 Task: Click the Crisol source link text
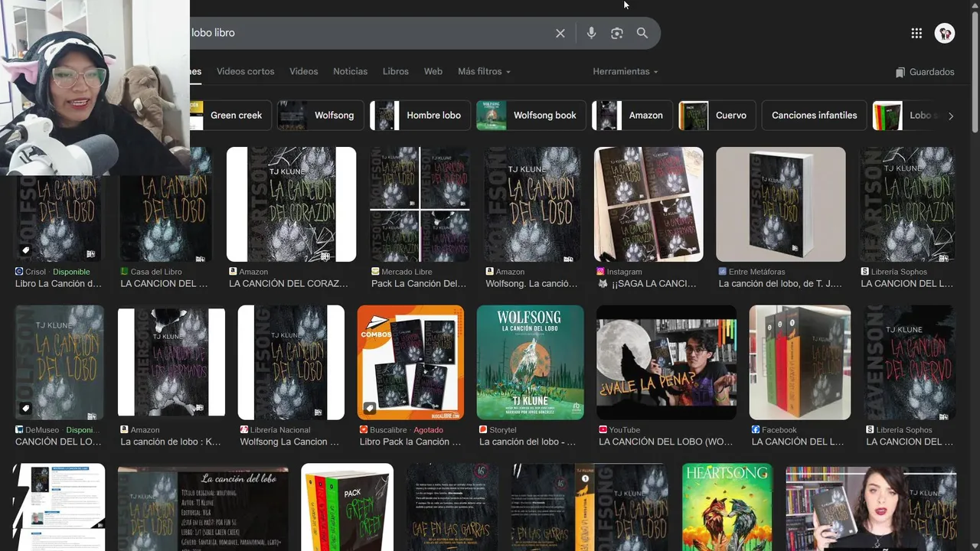pos(35,272)
